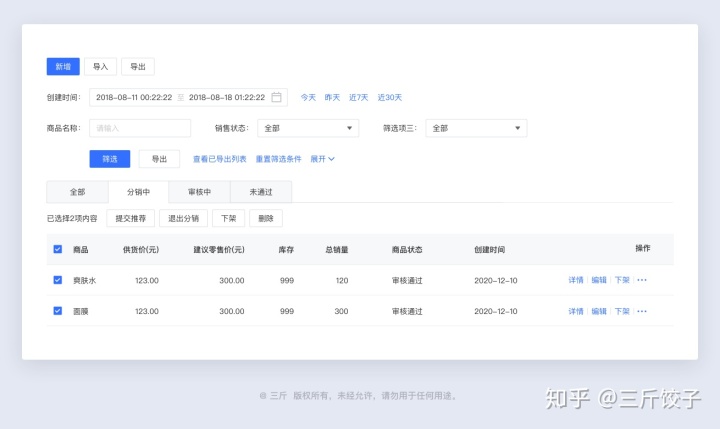Click the start date 2018-08-11 00:22:22
This screenshot has width=720, height=429.
coord(134,97)
